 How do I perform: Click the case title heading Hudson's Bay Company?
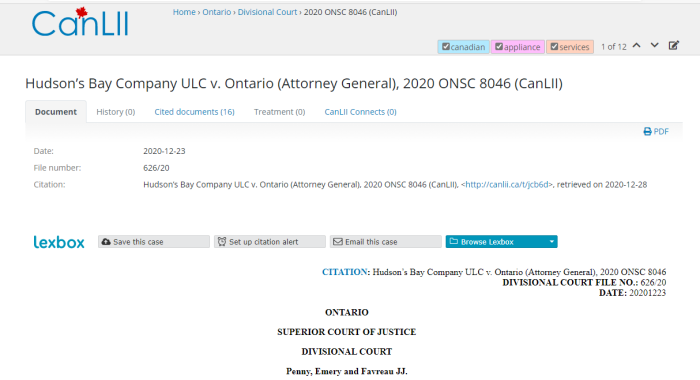click(294, 84)
